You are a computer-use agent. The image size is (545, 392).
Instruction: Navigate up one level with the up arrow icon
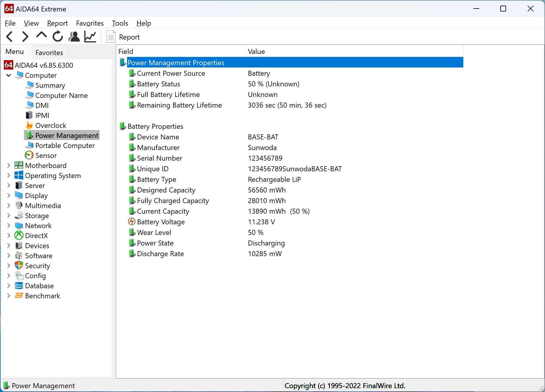coord(41,36)
